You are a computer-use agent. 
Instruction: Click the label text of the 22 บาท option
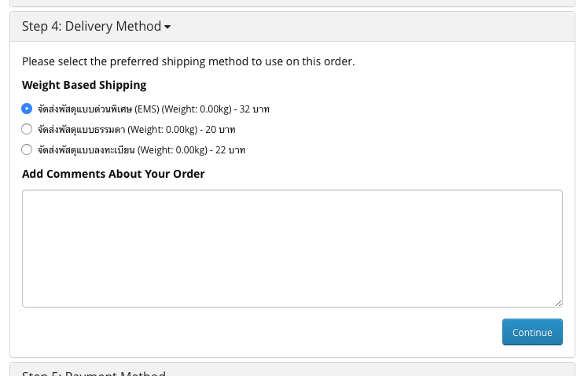point(85,149)
